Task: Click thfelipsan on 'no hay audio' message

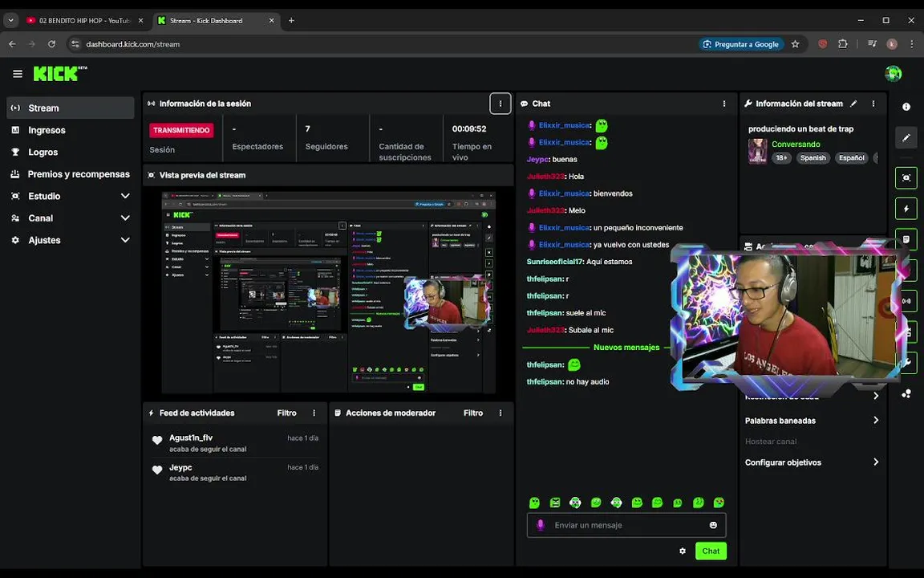Action: (545, 381)
